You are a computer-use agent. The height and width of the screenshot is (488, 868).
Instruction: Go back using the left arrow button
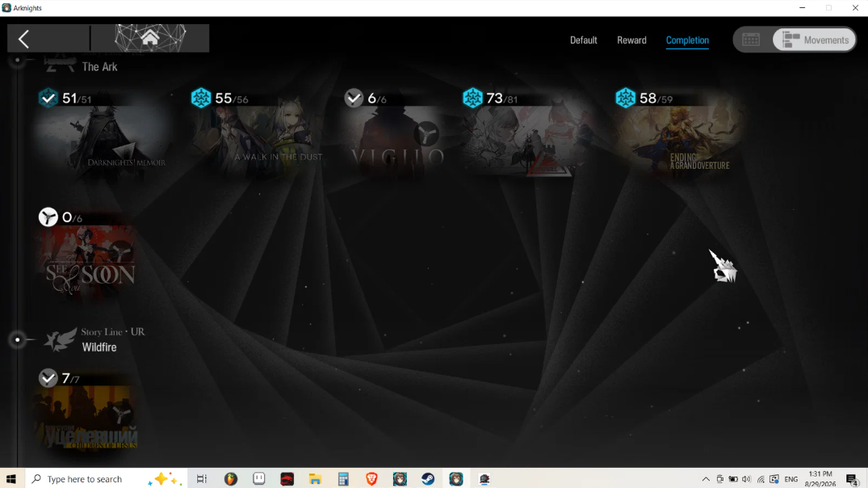[23, 39]
